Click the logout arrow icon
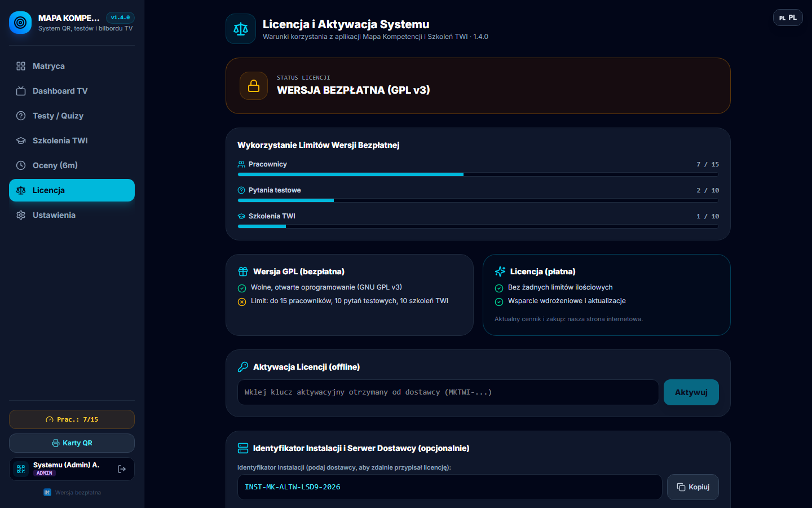 122,469
